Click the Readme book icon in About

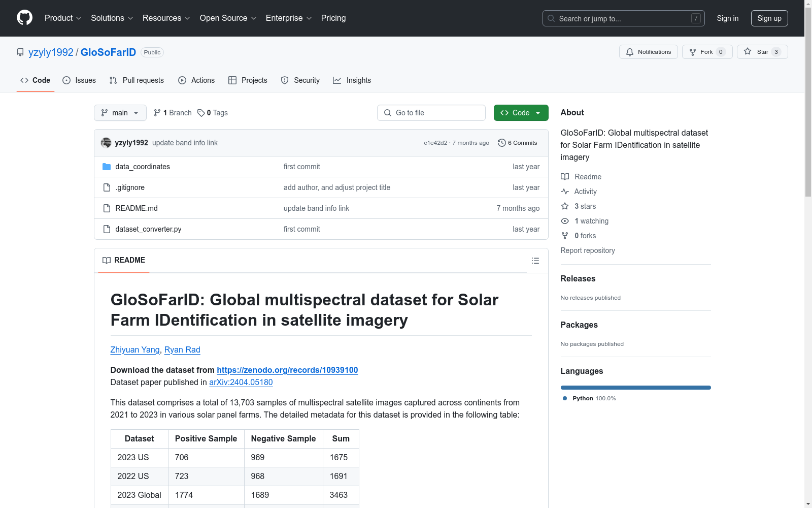pos(565,177)
